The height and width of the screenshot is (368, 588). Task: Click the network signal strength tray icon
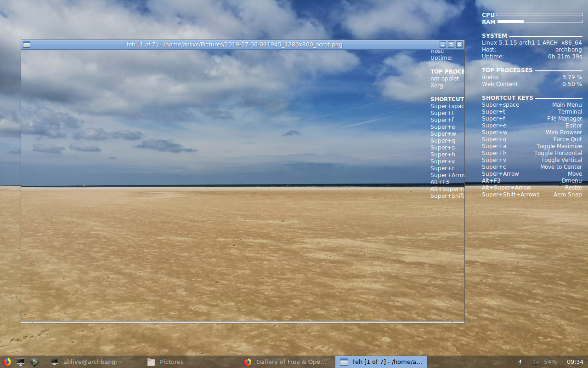pyautogui.click(x=535, y=362)
